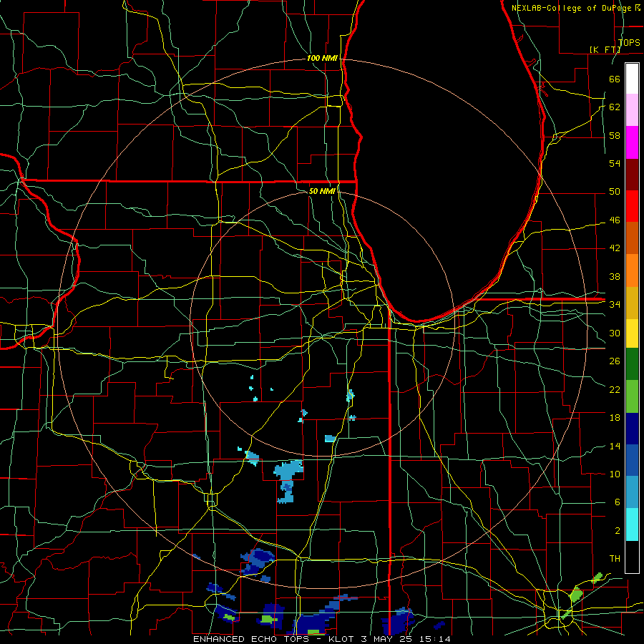Select the 30 legend scale label
Viewport: 644px width, 644px height.
[615, 333]
